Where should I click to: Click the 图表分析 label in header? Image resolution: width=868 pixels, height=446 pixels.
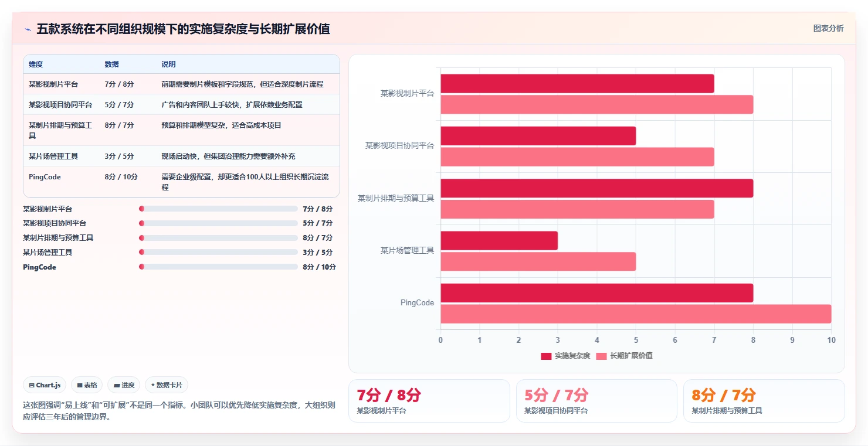[828, 28]
